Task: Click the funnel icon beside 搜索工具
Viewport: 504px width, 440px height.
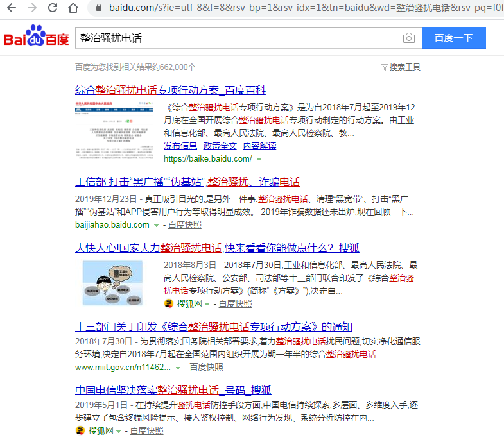Action: click(385, 67)
